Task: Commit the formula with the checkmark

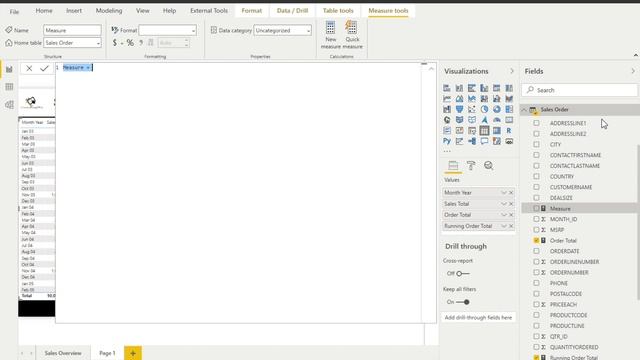Action: pos(44,69)
